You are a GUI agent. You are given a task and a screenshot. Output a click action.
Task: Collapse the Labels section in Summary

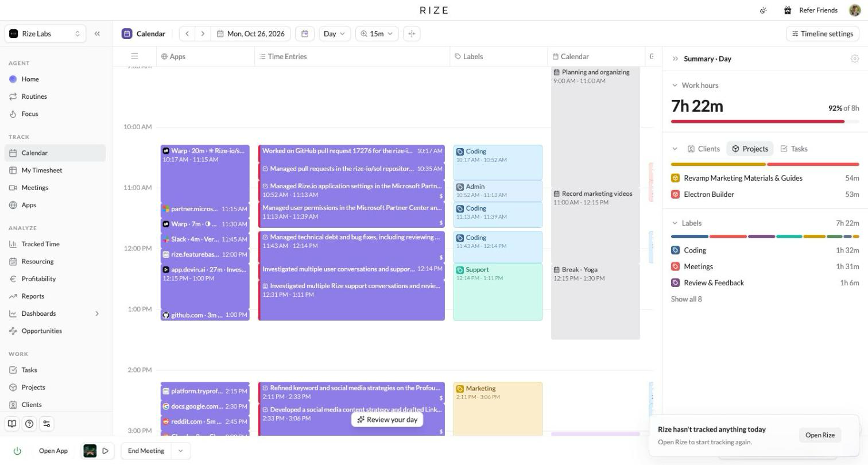(675, 223)
